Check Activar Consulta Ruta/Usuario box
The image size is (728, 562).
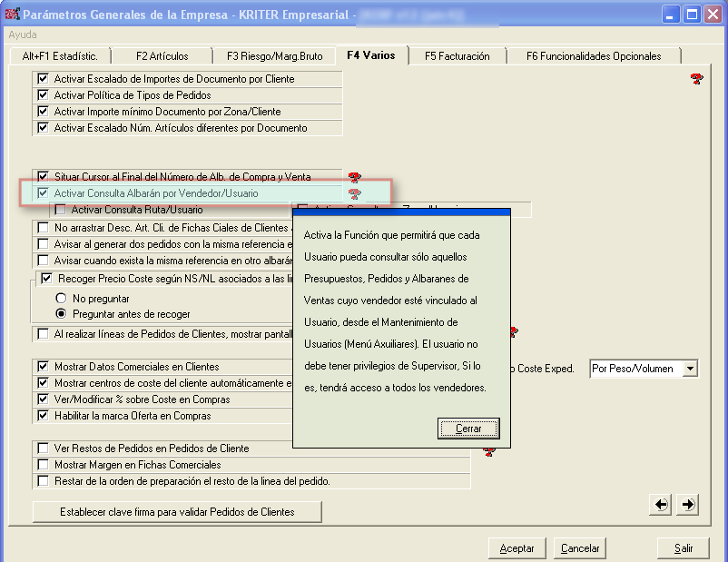pos(61,210)
